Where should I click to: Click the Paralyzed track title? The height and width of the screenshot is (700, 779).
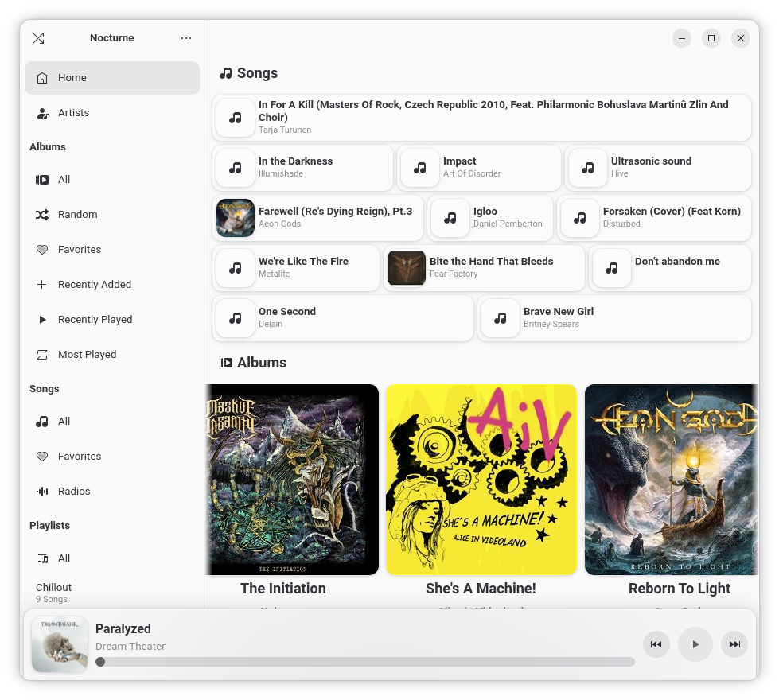[123, 628]
